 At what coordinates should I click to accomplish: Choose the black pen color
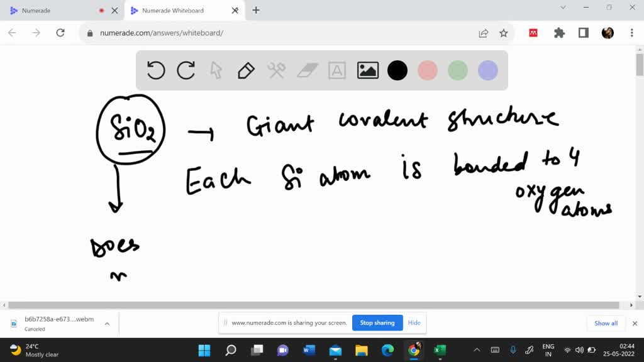pyautogui.click(x=397, y=70)
